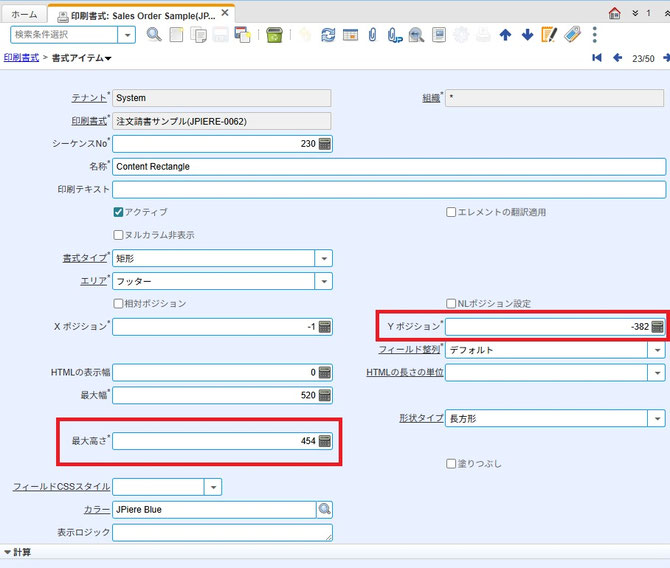Jump to first record with navigation arrow
Viewport: 670px width, 568px height.
tap(597, 58)
